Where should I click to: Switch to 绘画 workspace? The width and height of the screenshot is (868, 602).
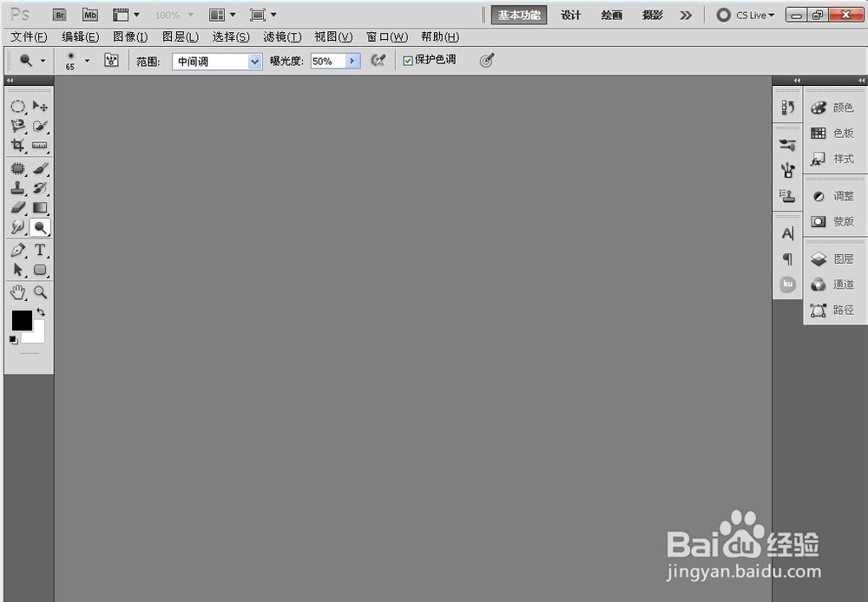pyautogui.click(x=612, y=15)
